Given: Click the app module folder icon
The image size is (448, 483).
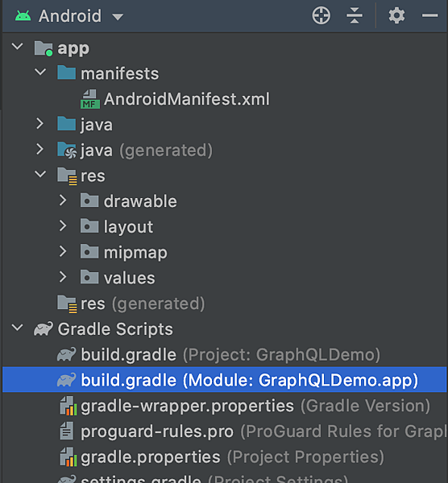Looking at the screenshot, I should pos(44,48).
